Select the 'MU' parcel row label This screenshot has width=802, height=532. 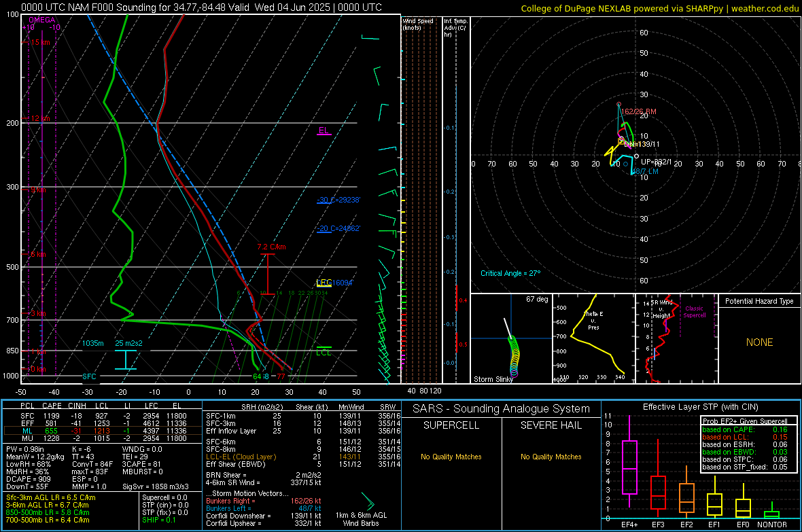pos(28,438)
